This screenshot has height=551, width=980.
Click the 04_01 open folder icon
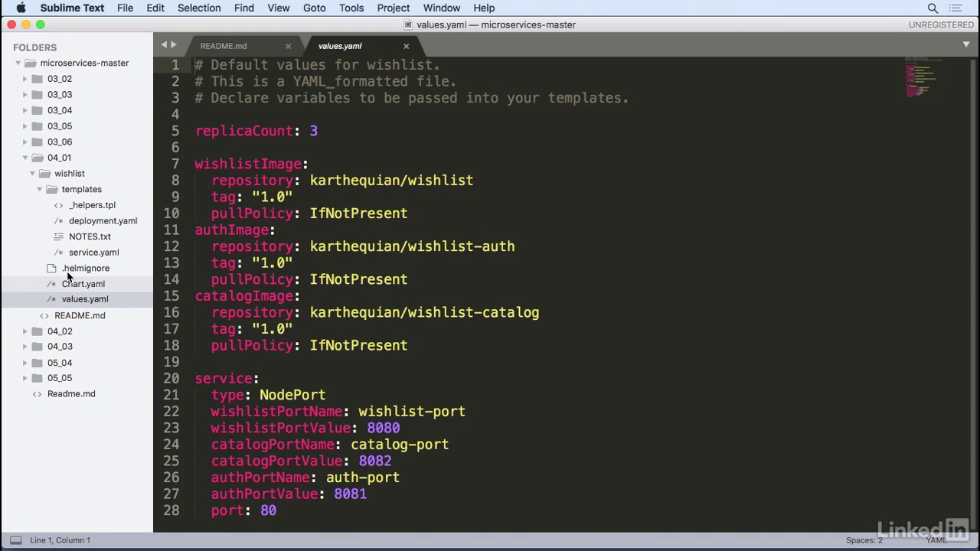tap(37, 158)
